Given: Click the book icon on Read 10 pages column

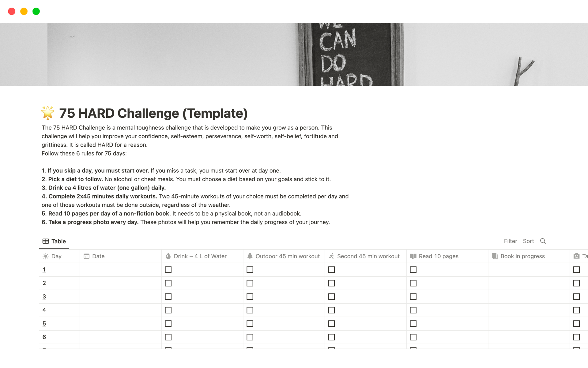Looking at the screenshot, I should click(x=413, y=256).
